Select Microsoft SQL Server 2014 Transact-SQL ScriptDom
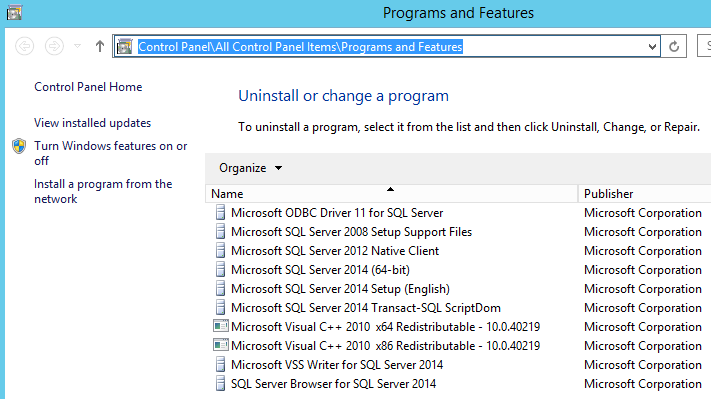 click(x=366, y=308)
